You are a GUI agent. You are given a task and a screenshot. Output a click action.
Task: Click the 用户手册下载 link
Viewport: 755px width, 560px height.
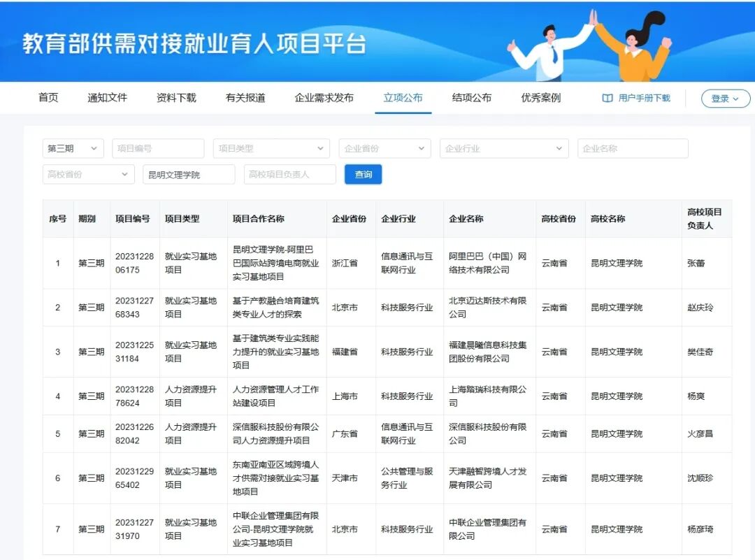[644, 99]
